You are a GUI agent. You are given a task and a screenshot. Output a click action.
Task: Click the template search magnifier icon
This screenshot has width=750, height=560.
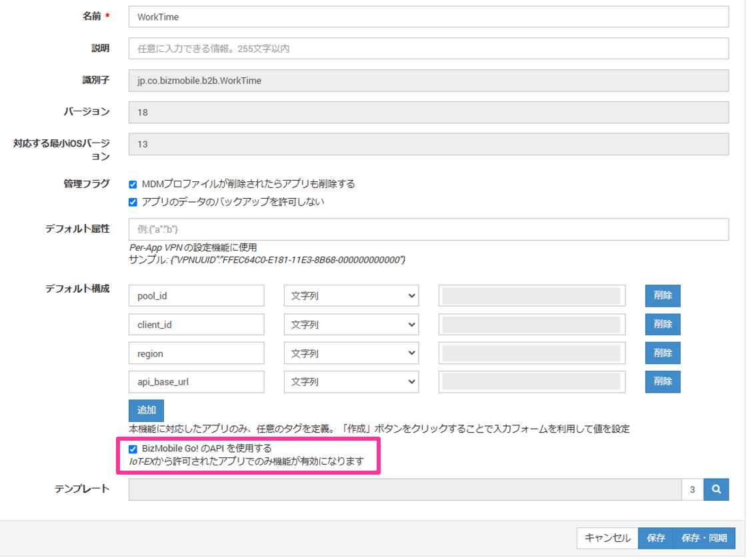[x=716, y=490]
